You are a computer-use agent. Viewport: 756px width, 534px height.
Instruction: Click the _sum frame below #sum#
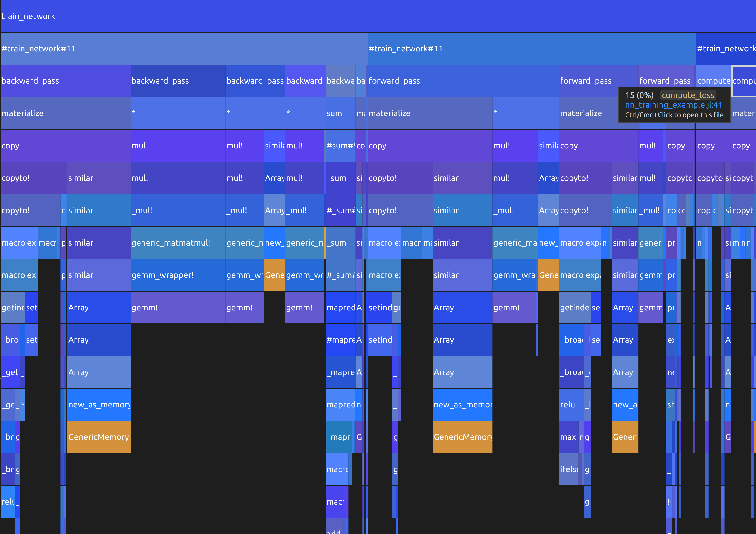pyautogui.click(x=340, y=178)
